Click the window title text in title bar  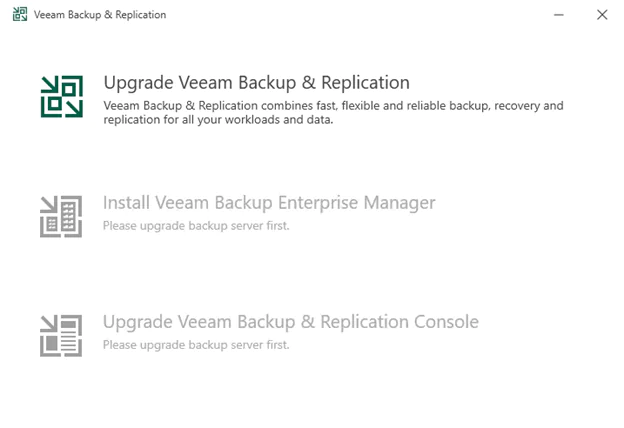point(100,15)
